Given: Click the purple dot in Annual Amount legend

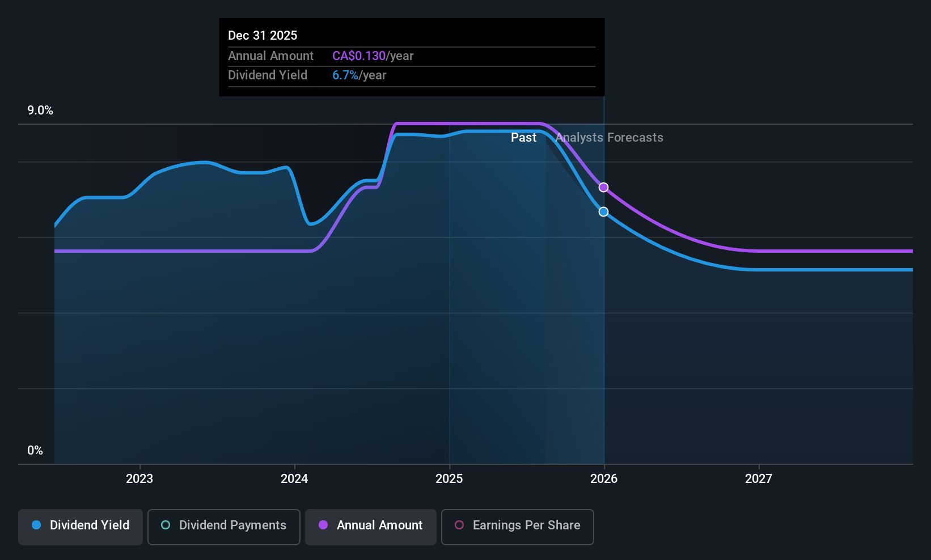Looking at the screenshot, I should [323, 525].
